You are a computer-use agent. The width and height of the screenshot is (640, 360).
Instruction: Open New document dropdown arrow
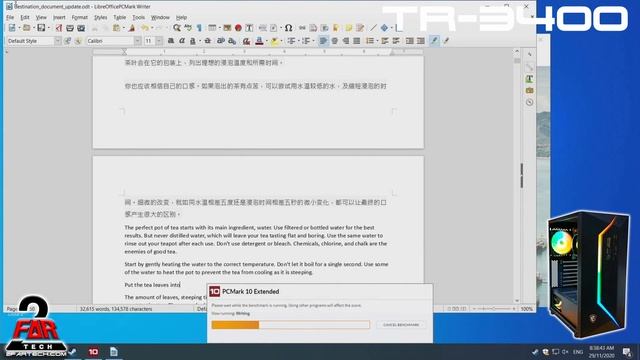tap(19, 28)
